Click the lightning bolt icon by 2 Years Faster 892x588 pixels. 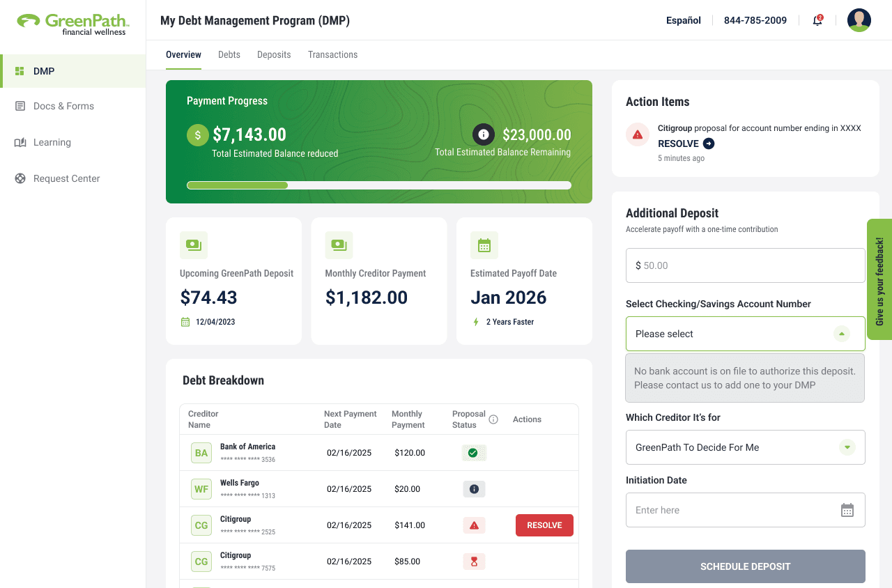point(477,322)
